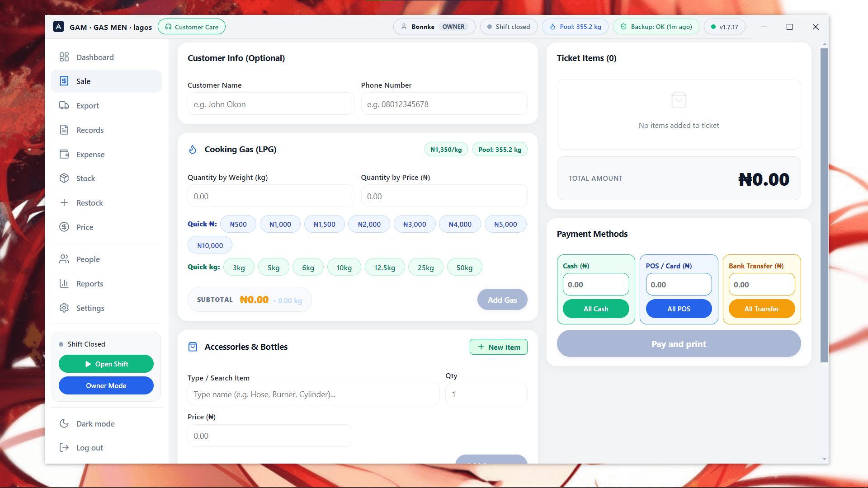Image resolution: width=868 pixels, height=488 pixels.
Task: Open the Records section
Action: [106, 130]
